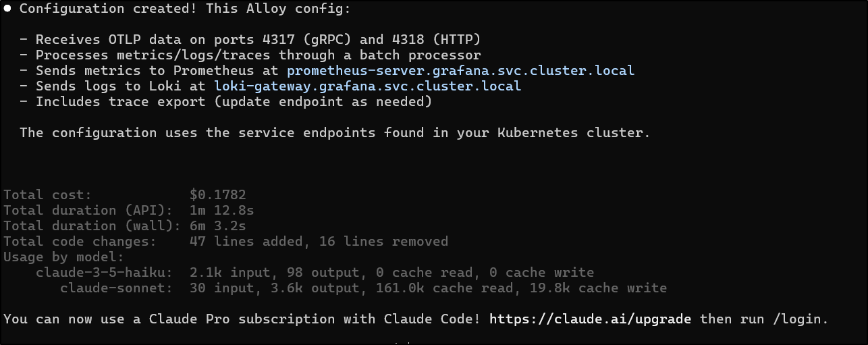The height and width of the screenshot is (345, 868).
Task: Click the Includes trace export line
Action: pyautogui.click(x=225, y=101)
